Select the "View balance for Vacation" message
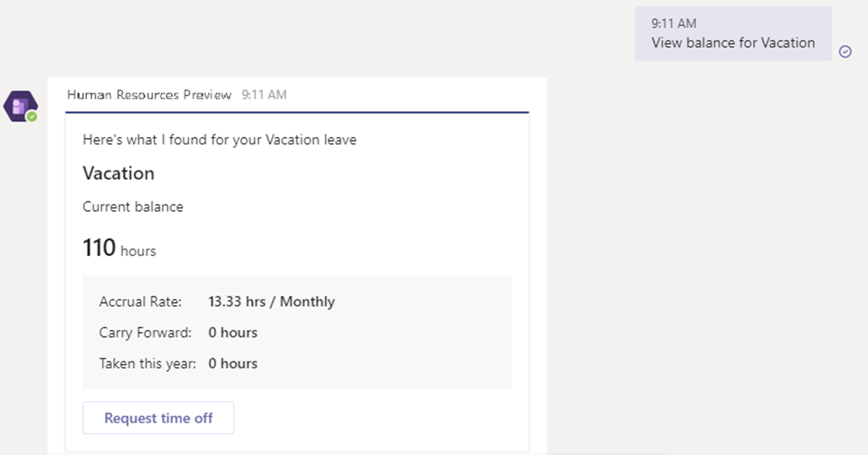Screen dimensions: 868x455 (733, 42)
